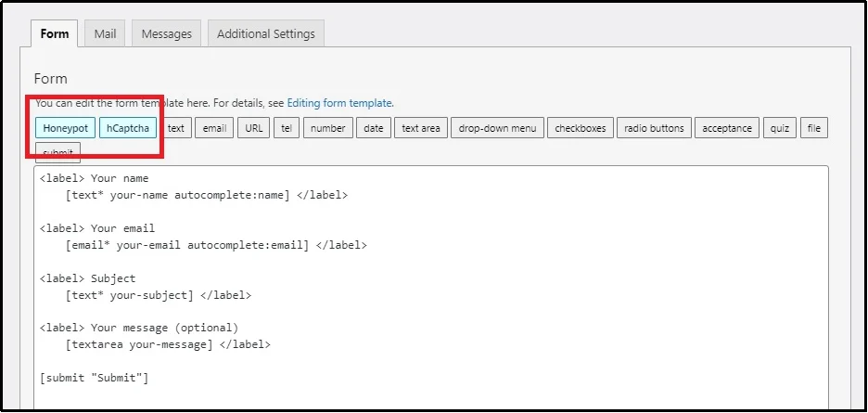Viewport: 868px width, 413px height.
Task: Insert a quiz tag
Action: point(779,128)
